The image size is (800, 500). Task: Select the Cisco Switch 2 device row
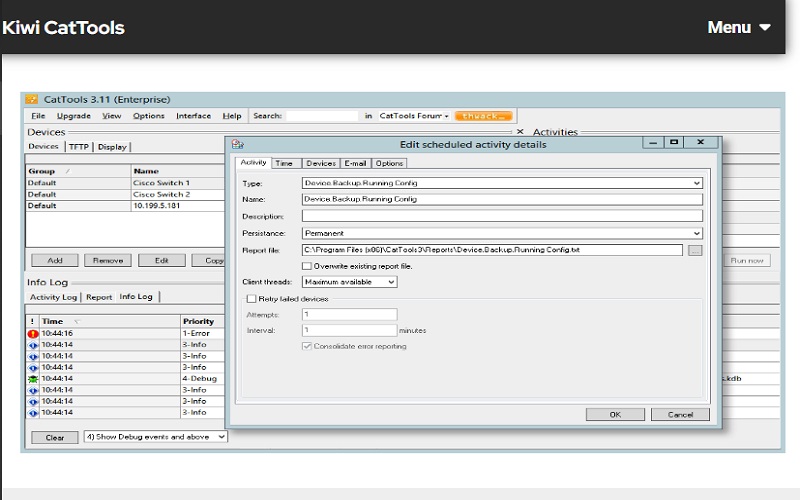pyautogui.click(x=125, y=194)
